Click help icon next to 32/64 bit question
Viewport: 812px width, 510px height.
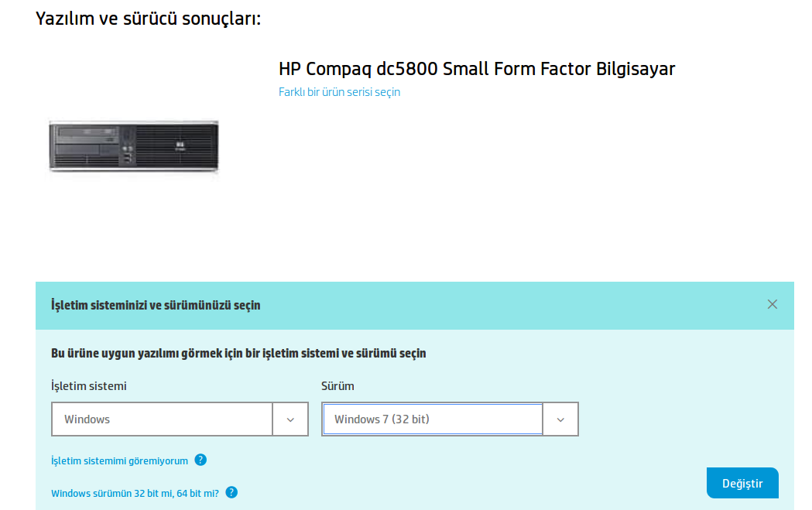click(x=231, y=492)
